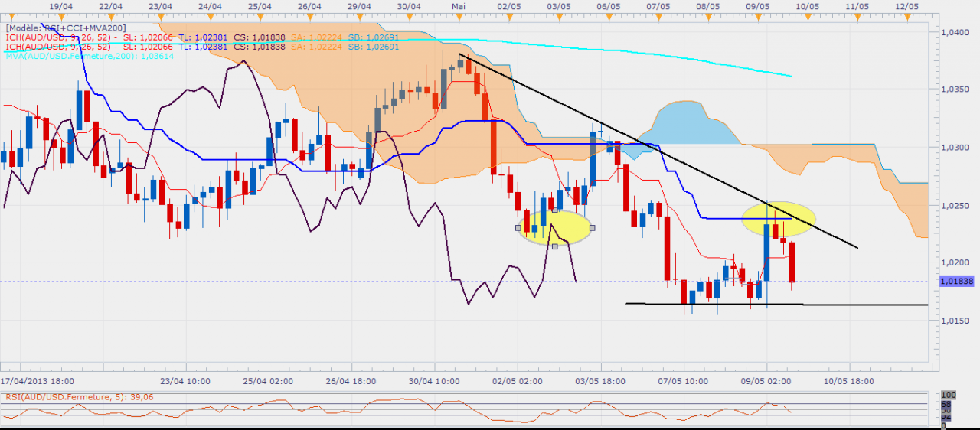Click the orange day marker under 30/04
Screen dimensions: 980x430
[x=409, y=15]
